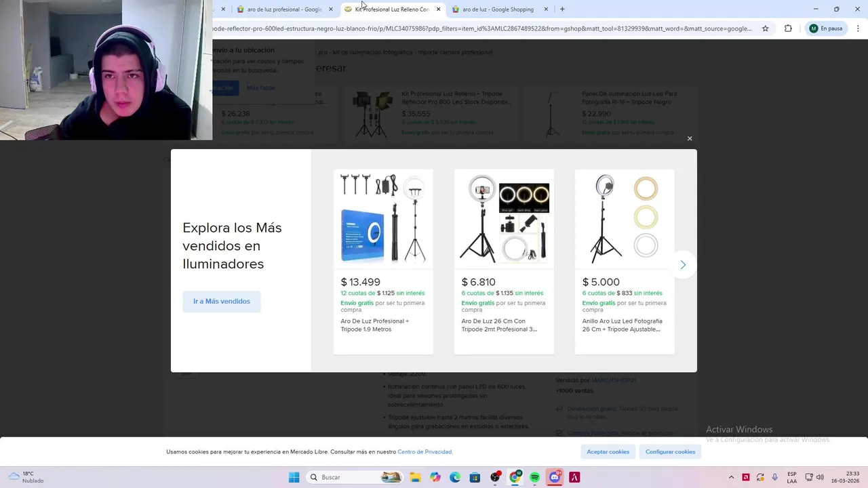The image size is (868, 488).
Task: Open the weather widget 18°C Nublado
Action: [26, 477]
